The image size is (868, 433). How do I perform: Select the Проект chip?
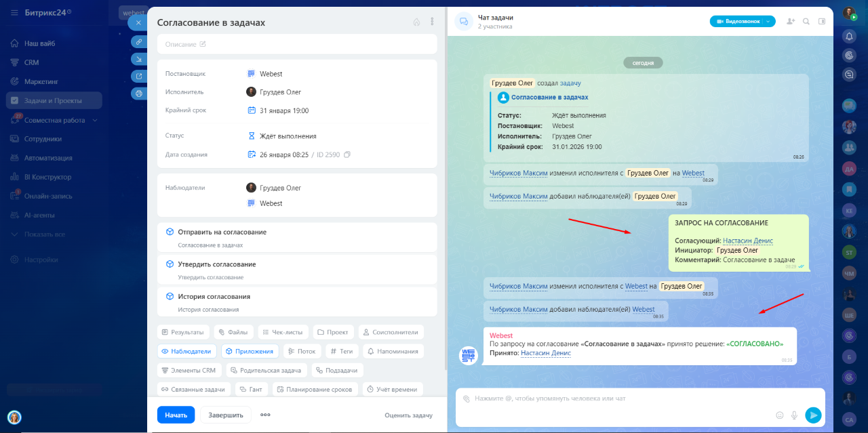click(332, 332)
